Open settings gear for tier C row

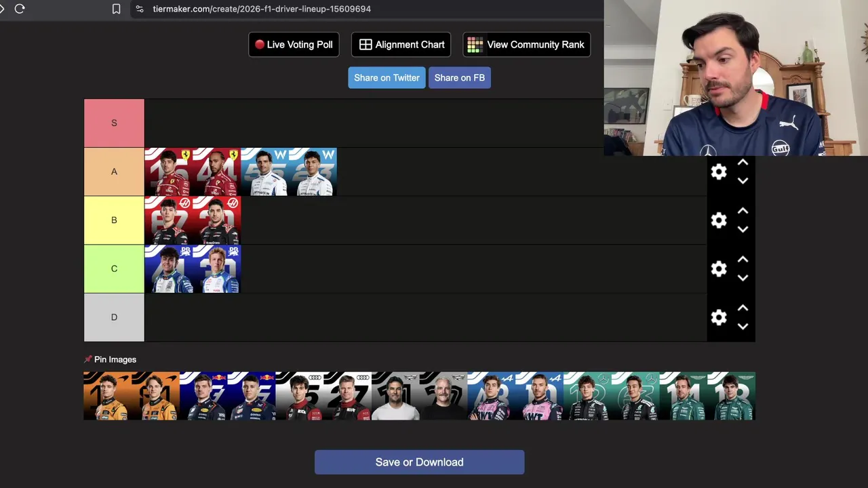click(719, 269)
